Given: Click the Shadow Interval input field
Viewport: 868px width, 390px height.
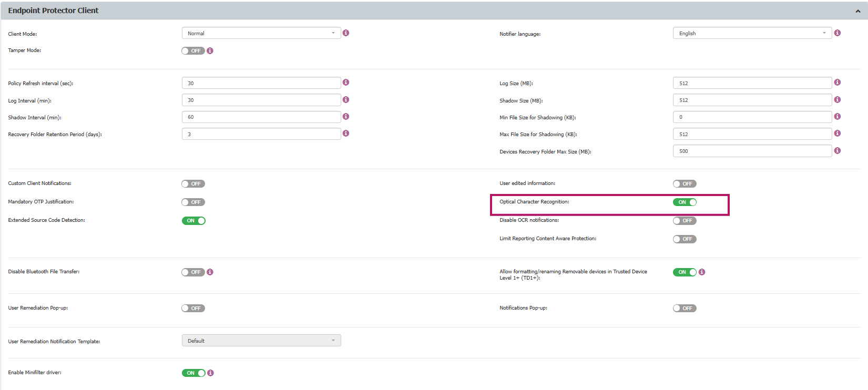Looking at the screenshot, I should pyautogui.click(x=261, y=117).
